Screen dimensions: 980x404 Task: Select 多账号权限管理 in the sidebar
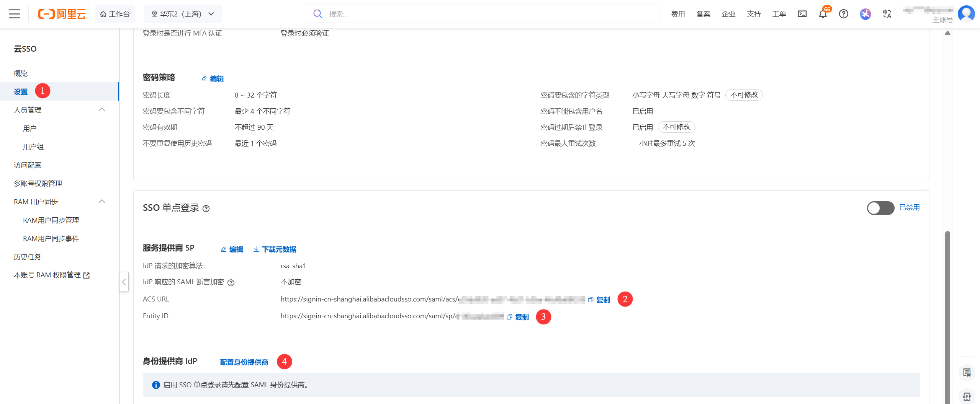[x=38, y=184]
